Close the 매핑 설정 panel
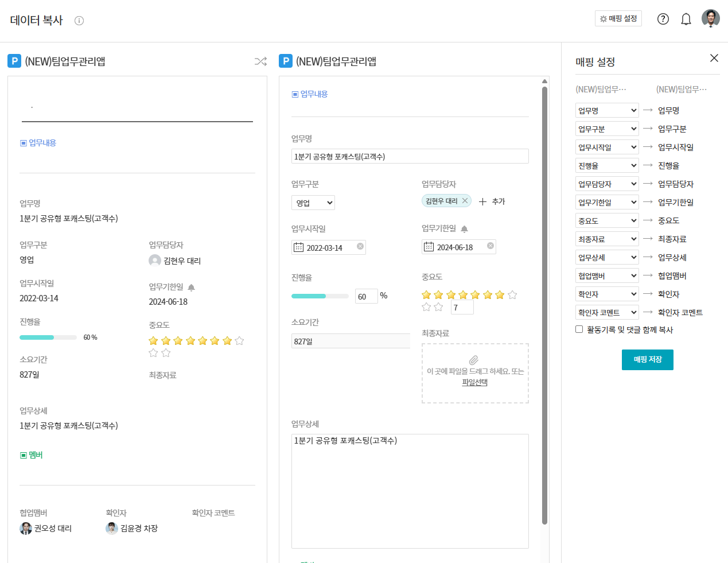Image resolution: width=728 pixels, height=563 pixels. [714, 58]
